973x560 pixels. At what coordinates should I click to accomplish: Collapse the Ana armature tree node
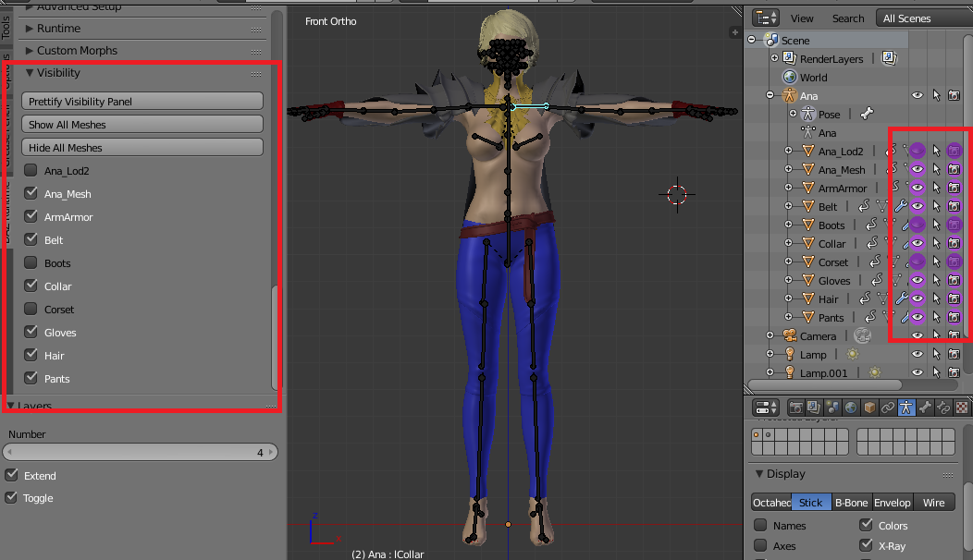click(770, 95)
